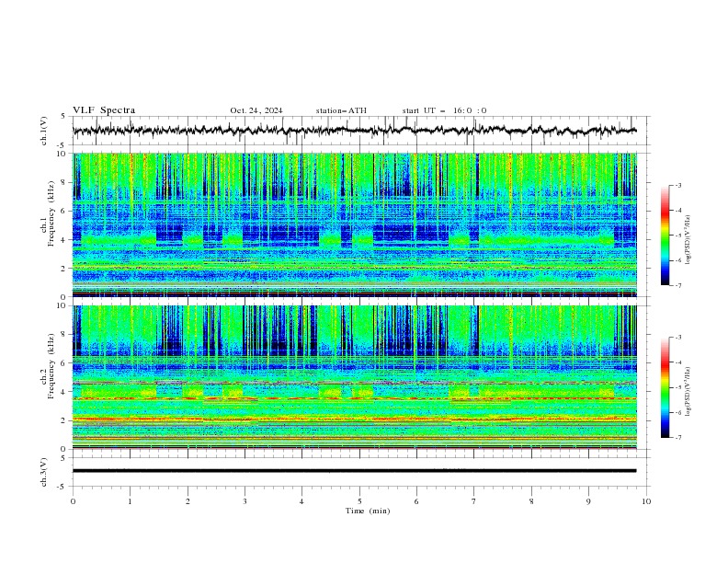728x563 pixels.
Task: Select the ch.2 frequency tick "2"
Action: point(64,420)
